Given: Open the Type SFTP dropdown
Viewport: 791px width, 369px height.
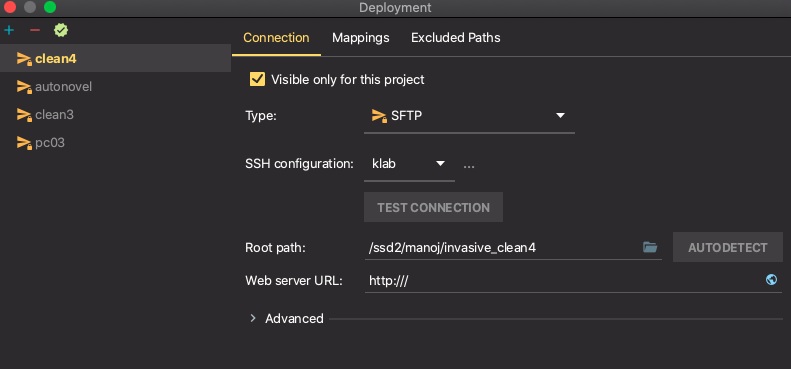Looking at the screenshot, I should [469, 116].
